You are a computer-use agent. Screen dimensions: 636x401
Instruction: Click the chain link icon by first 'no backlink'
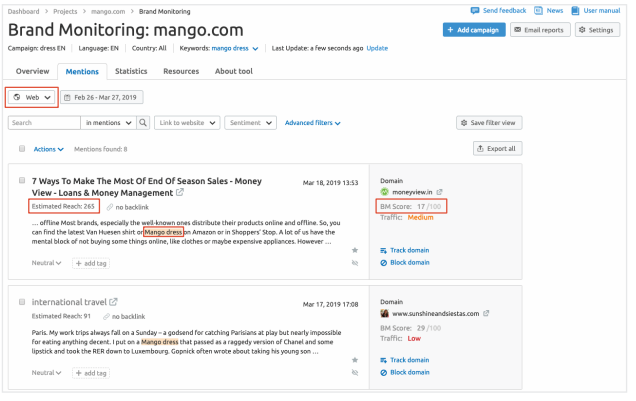coord(110,207)
